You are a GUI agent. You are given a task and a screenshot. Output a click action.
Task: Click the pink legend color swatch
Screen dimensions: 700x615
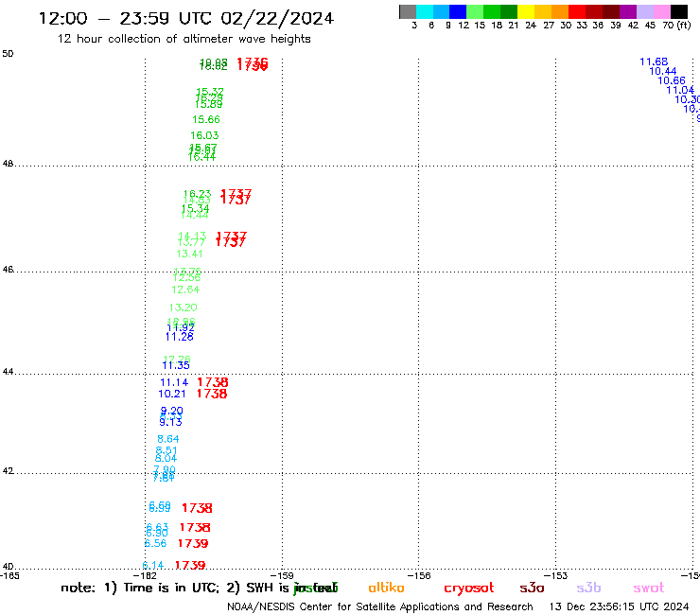(661, 11)
